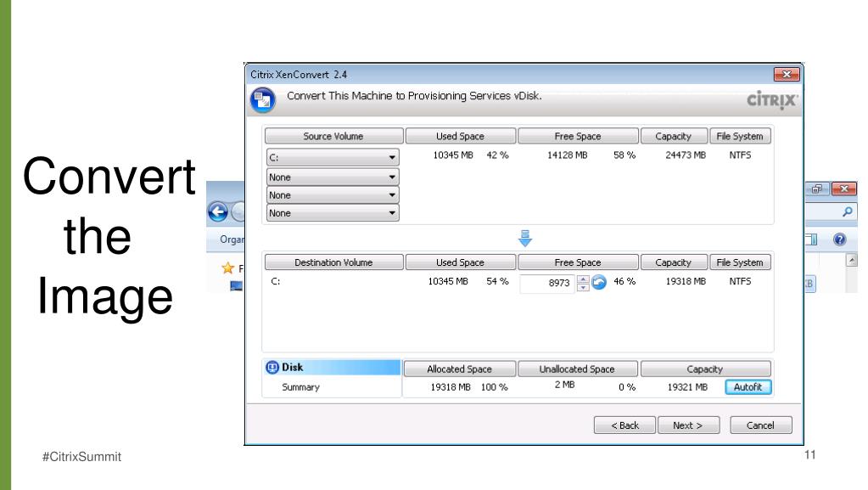This screenshot has height=490, width=868.
Task: Open the third source volume dropdown (None)
Action: coord(332,195)
